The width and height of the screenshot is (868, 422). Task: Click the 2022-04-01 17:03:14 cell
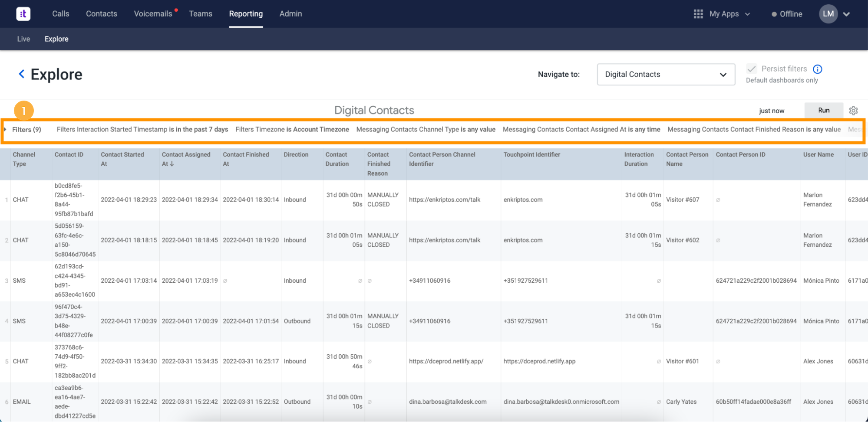[129, 281]
